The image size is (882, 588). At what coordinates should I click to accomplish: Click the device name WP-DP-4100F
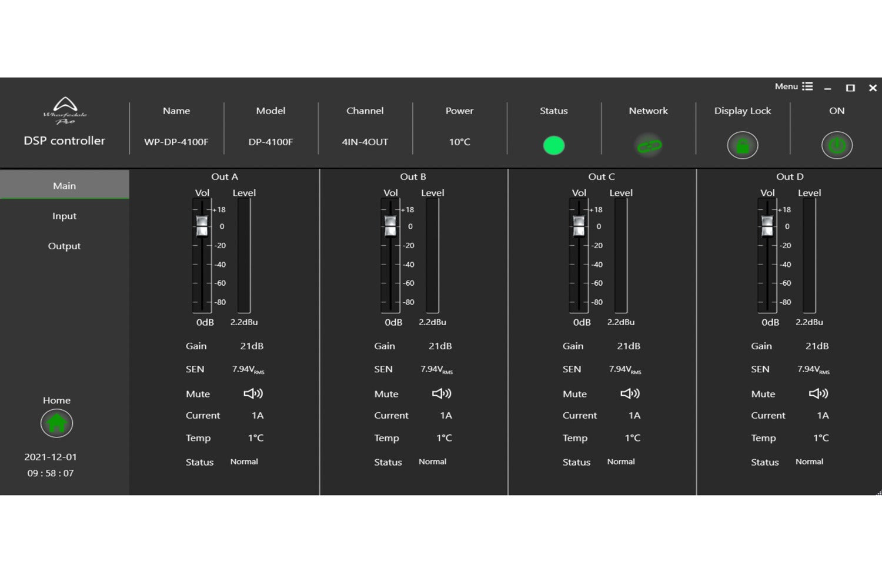tap(176, 142)
